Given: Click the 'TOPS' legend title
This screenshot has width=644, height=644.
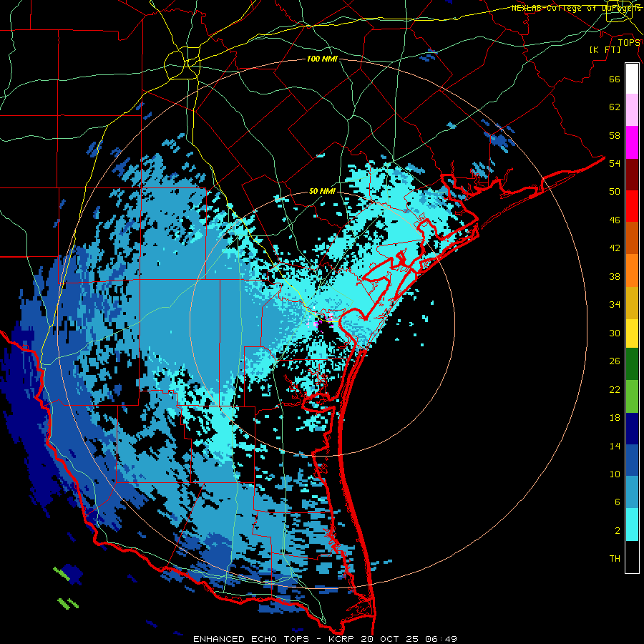Looking at the screenshot, I should [x=629, y=42].
